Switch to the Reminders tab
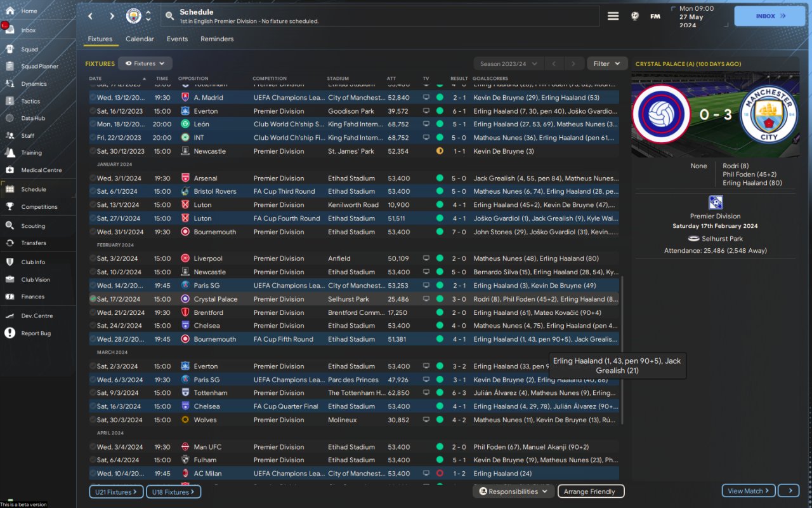812x508 pixels. [217, 39]
